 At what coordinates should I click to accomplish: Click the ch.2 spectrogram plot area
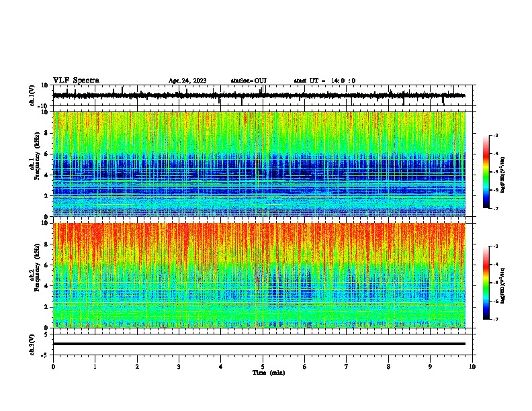(259, 275)
